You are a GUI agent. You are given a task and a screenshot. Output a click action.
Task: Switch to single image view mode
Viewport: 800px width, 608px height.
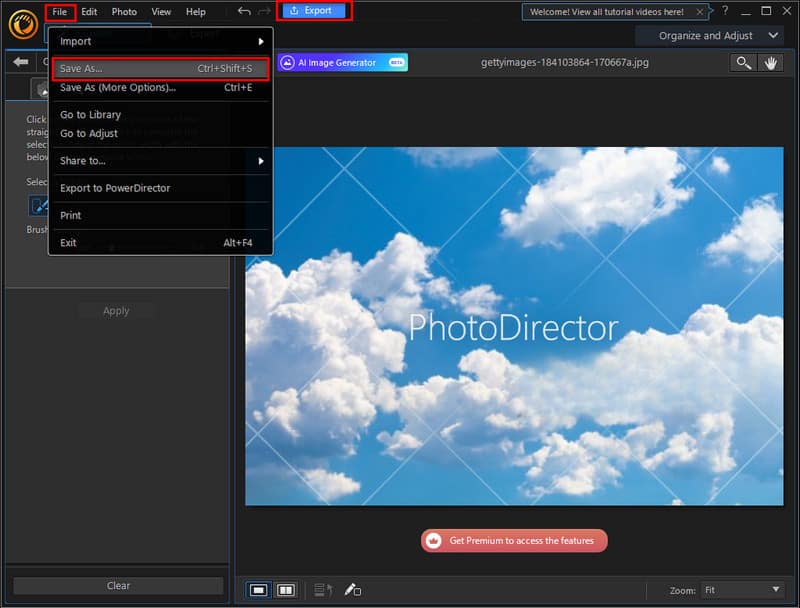258,590
